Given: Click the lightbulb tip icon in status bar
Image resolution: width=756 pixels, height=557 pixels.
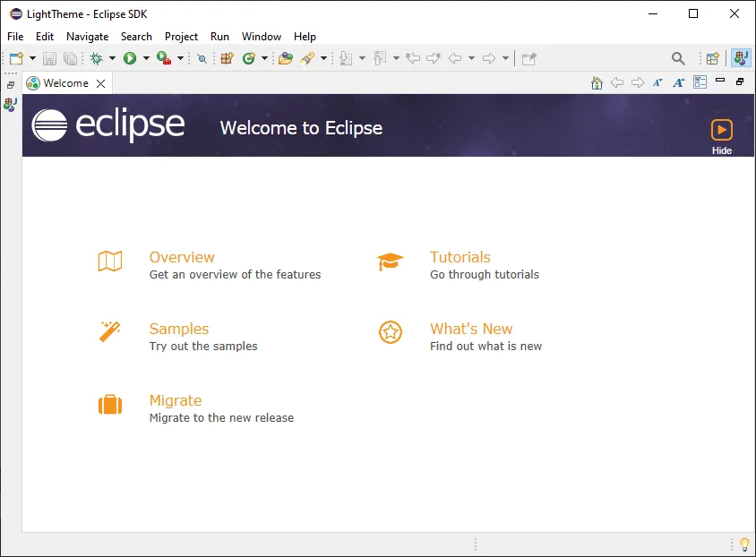Looking at the screenshot, I should (x=744, y=544).
